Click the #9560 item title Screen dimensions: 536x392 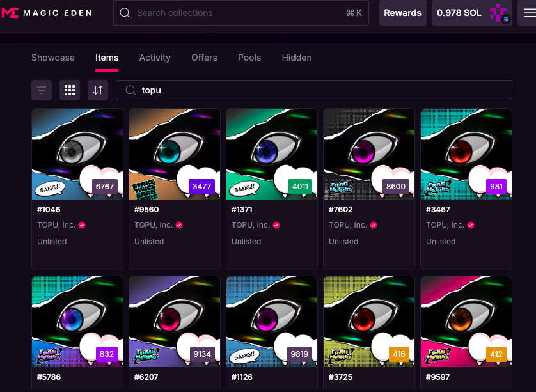pyautogui.click(x=146, y=210)
